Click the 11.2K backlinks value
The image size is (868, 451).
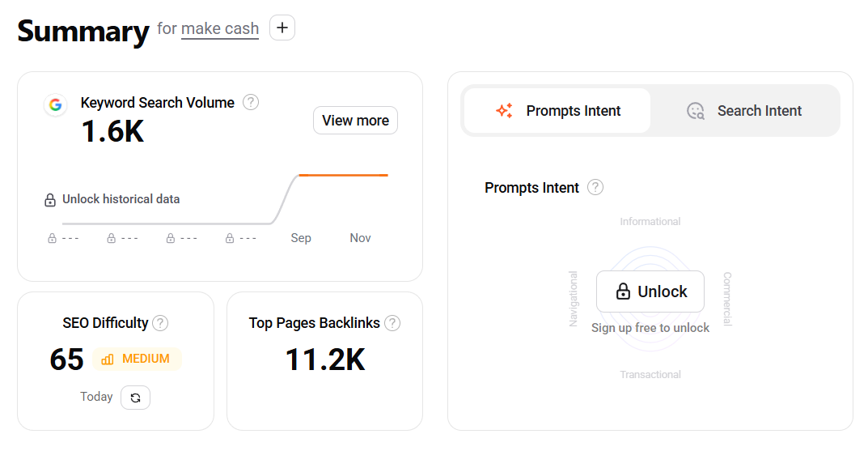coord(325,360)
